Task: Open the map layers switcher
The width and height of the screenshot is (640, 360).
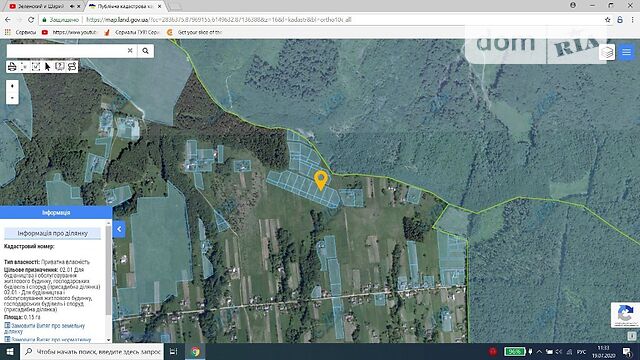Action: pyautogui.click(x=607, y=52)
